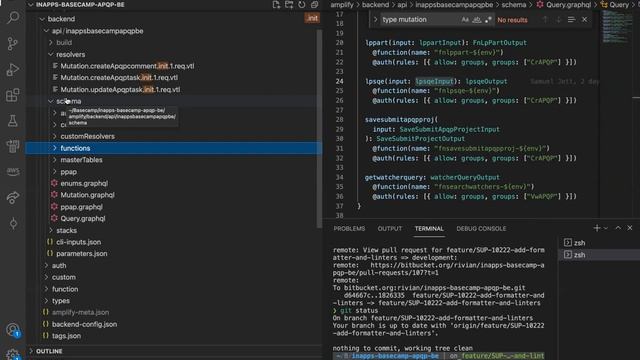This screenshot has height=360, width=640.
Task: Open Testing flask view
Action: coord(13,120)
